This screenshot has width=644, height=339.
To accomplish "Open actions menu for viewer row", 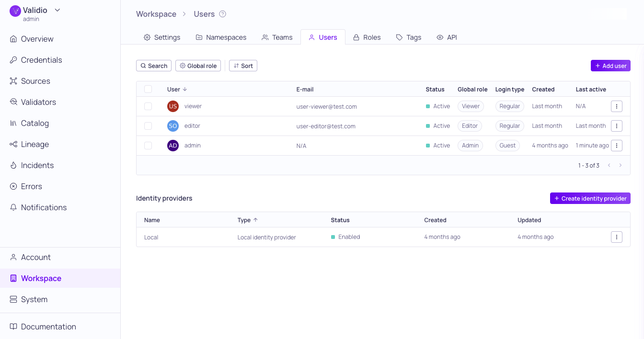I will coord(617,106).
